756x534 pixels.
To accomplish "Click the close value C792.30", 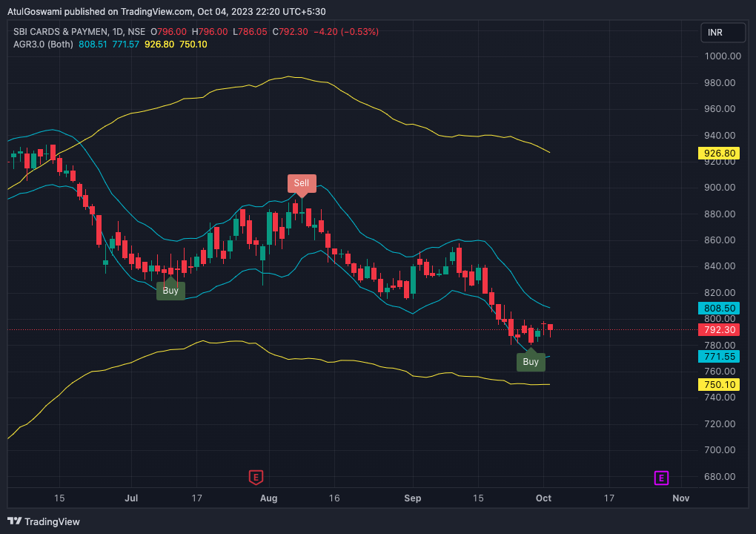I will [291, 32].
